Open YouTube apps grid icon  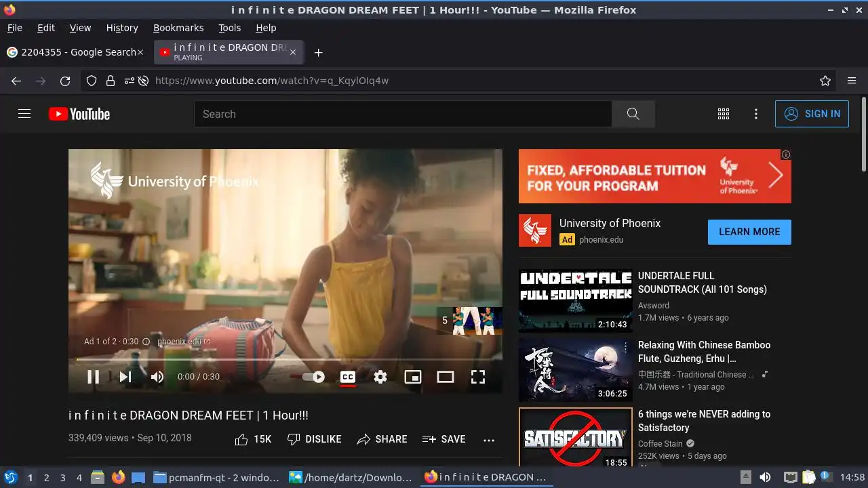click(x=724, y=114)
